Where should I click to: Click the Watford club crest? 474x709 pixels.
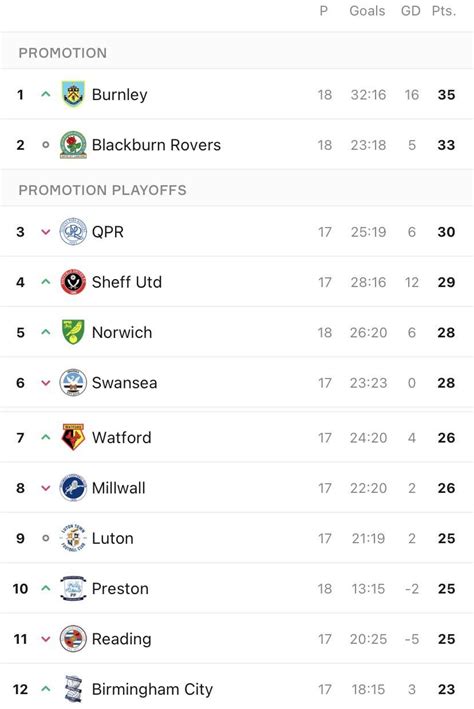(x=73, y=437)
